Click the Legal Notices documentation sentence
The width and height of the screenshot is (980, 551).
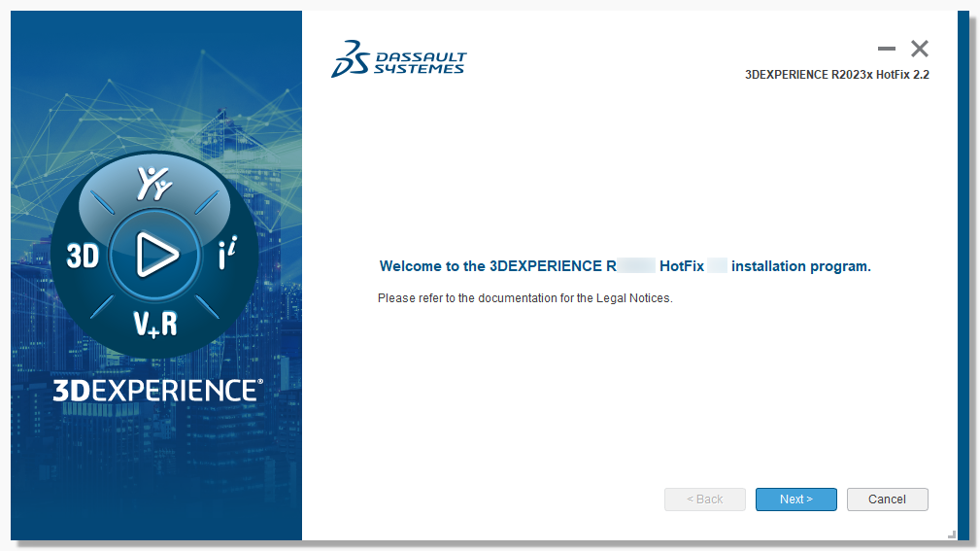point(524,298)
